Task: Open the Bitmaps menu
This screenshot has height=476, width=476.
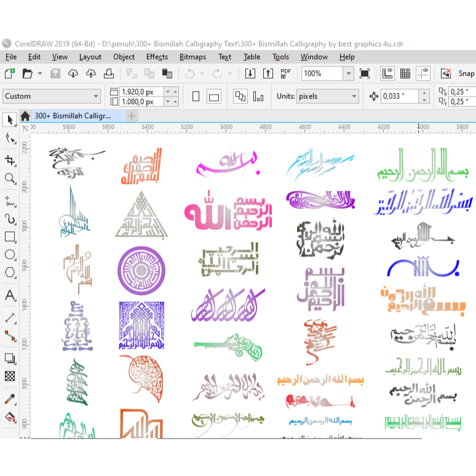Action: (x=192, y=57)
